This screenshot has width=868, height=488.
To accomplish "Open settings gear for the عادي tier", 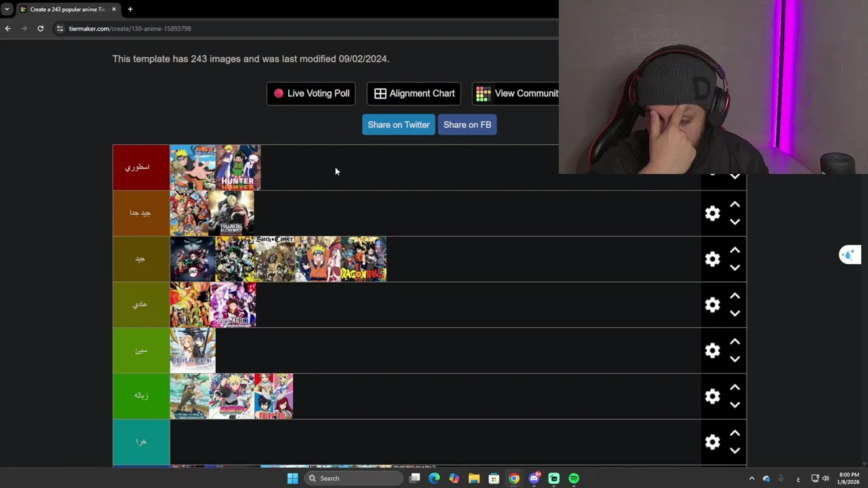I will click(712, 305).
